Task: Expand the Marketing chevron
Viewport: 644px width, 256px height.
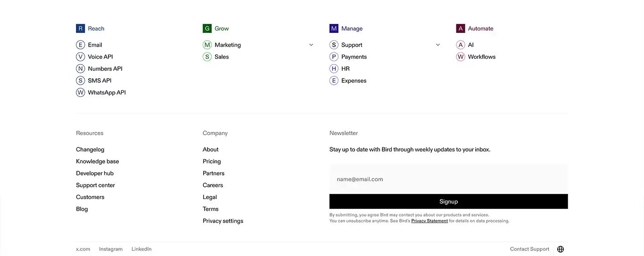Action: 311,45
